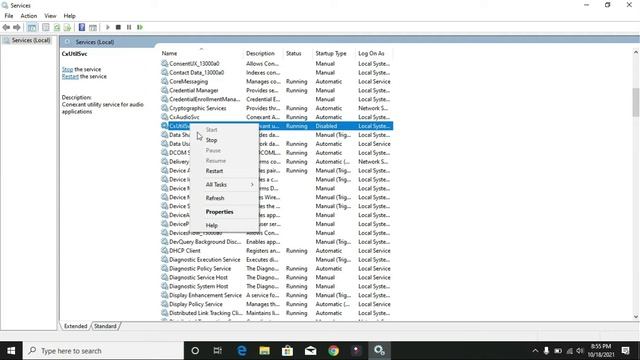Click gear icon next to DHCP Client

pos(164,251)
